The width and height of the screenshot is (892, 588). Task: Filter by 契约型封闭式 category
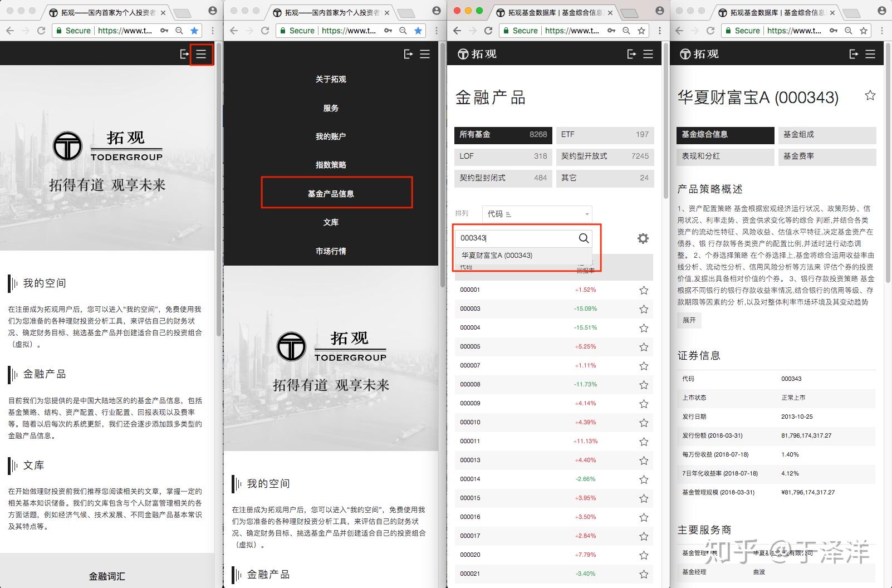503,178
